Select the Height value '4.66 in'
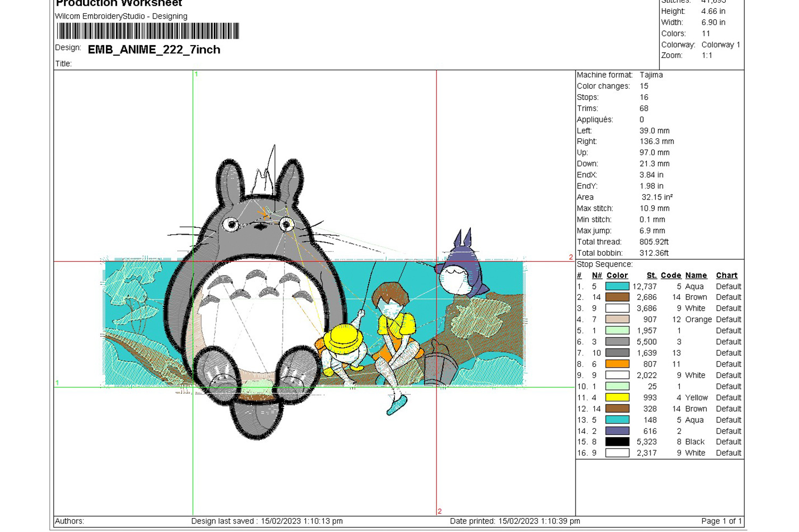The image size is (799, 532). click(x=713, y=11)
